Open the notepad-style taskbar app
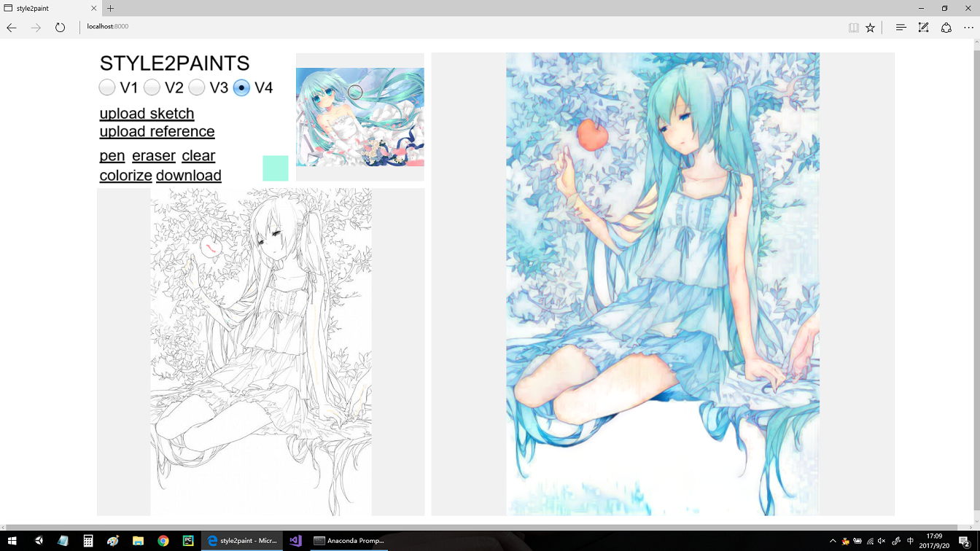Image resolution: width=980 pixels, height=551 pixels. coord(63,541)
